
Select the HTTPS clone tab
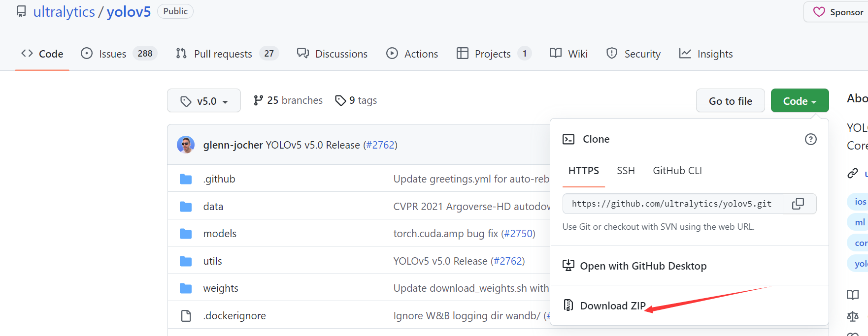(x=584, y=171)
